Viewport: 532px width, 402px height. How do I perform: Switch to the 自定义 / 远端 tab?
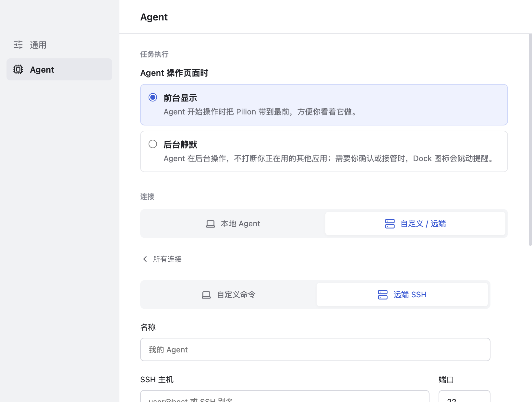click(x=415, y=224)
